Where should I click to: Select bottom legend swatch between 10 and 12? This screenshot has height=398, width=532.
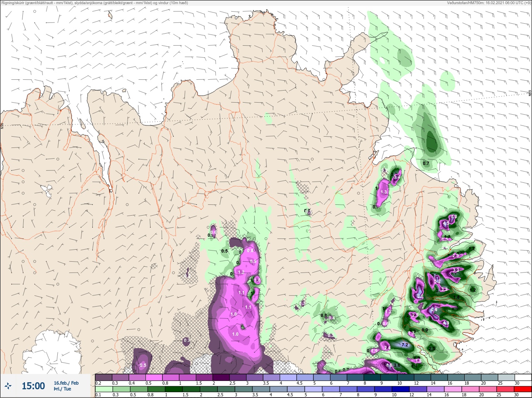pyautogui.click(x=401, y=389)
